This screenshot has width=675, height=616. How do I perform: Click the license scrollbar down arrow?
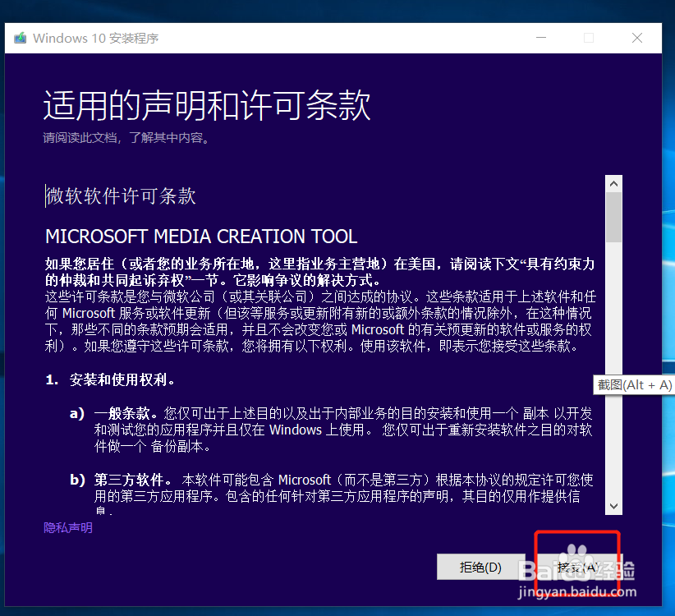click(x=614, y=506)
